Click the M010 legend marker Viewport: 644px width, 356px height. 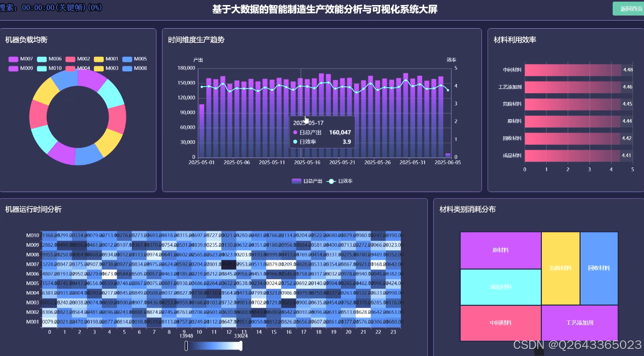(41, 68)
